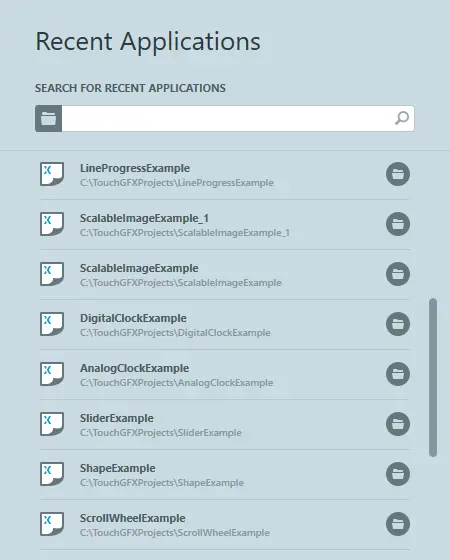Open folder location for AnalogClockExample
The height and width of the screenshot is (560, 450).
click(398, 374)
